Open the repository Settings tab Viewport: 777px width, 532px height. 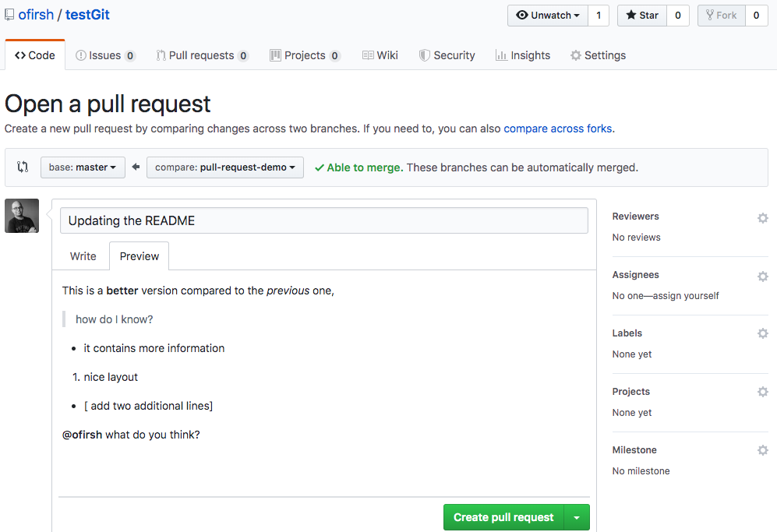click(x=598, y=55)
